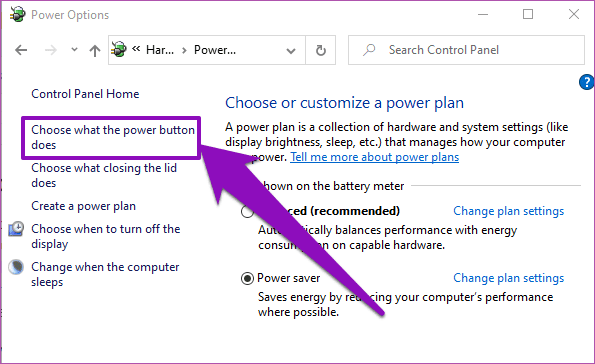Select the Balanced (recommended) plan radio button
Image resolution: width=595 pixels, height=364 pixels.
click(247, 211)
